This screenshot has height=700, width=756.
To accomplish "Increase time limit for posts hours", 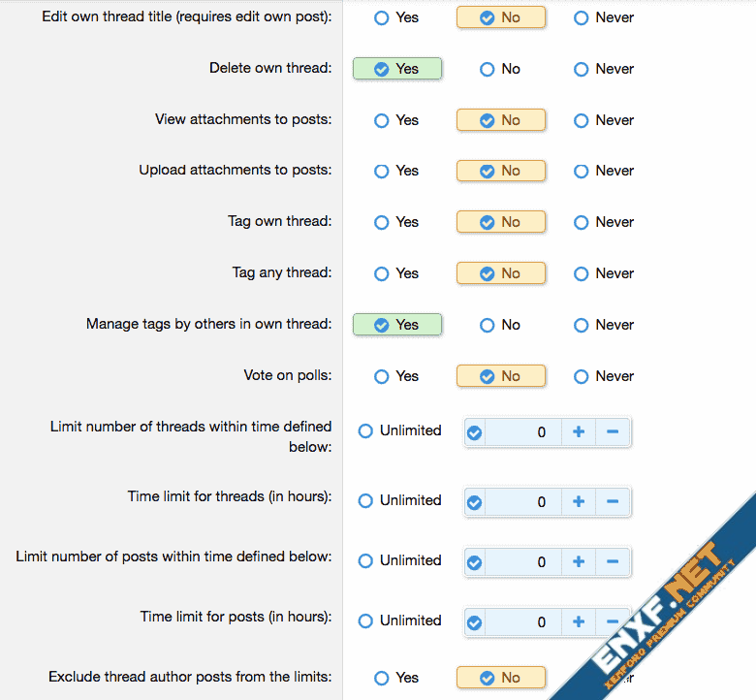I will pos(579,622).
